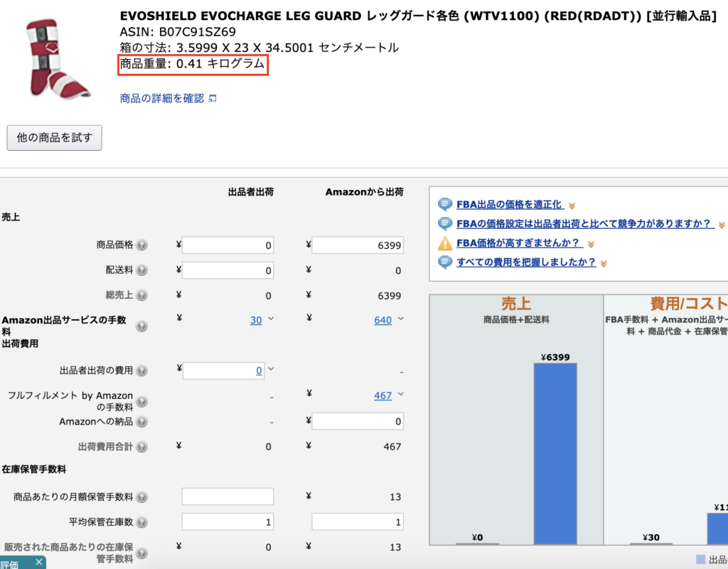Screen dimensions: 728x569
Task: Open help icon beside 出品者出荷の費用
Action: (x=141, y=370)
